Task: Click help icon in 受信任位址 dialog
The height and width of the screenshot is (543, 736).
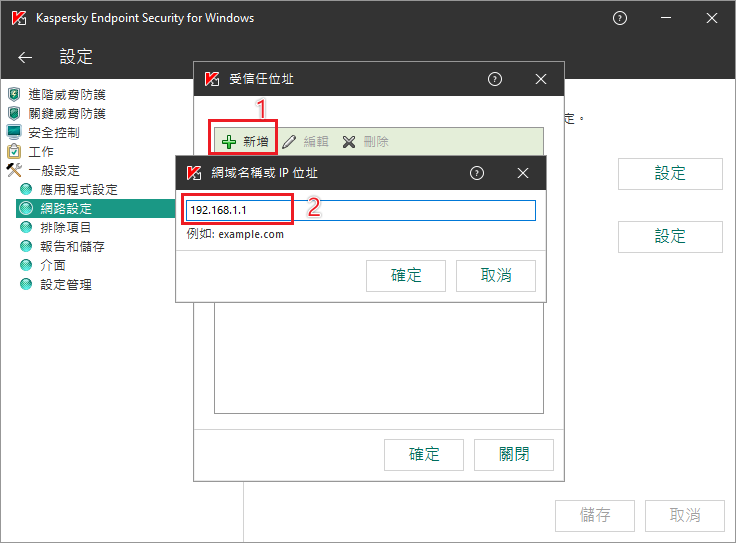Action: point(495,79)
